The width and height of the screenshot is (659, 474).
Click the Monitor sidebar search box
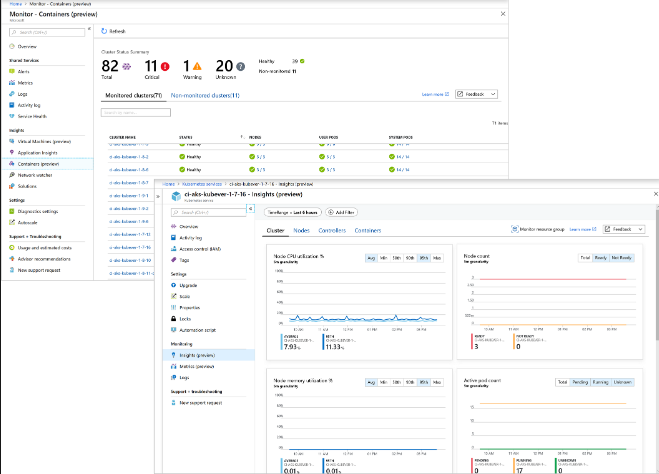tap(47, 32)
